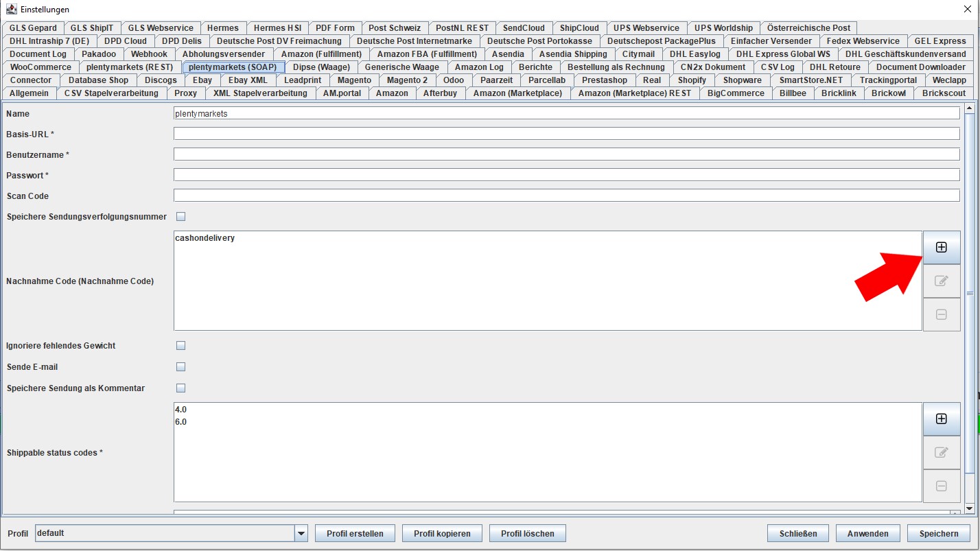Click the Profil kopieren button
The image size is (980, 551).
[442, 534]
